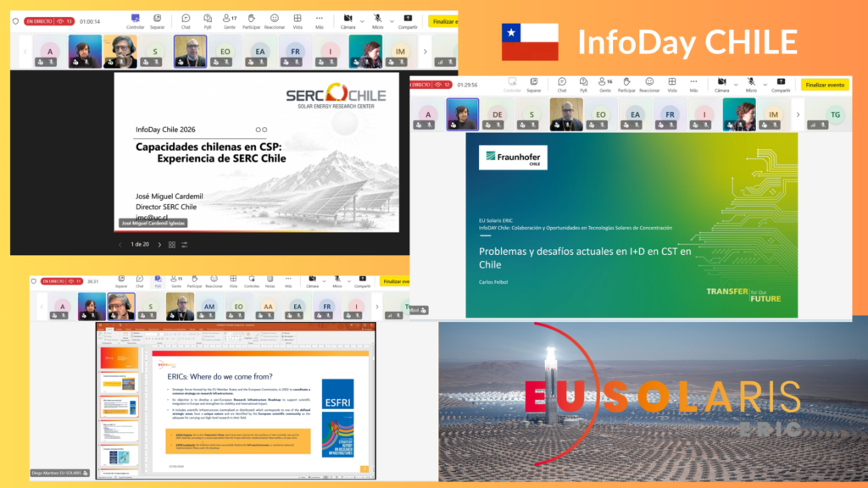The width and height of the screenshot is (868, 488).
Task: Toggle Cámara in SERC Chile meeting window
Action: 348,21
